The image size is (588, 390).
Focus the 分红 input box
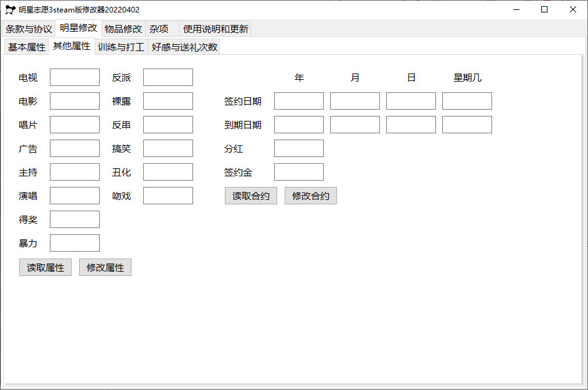point(299,148)
